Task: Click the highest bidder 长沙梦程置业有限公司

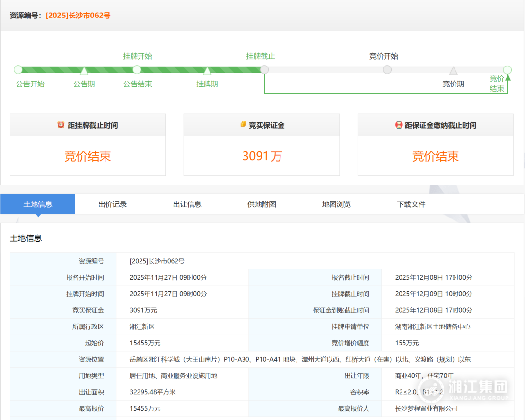Action: (426, 408)
